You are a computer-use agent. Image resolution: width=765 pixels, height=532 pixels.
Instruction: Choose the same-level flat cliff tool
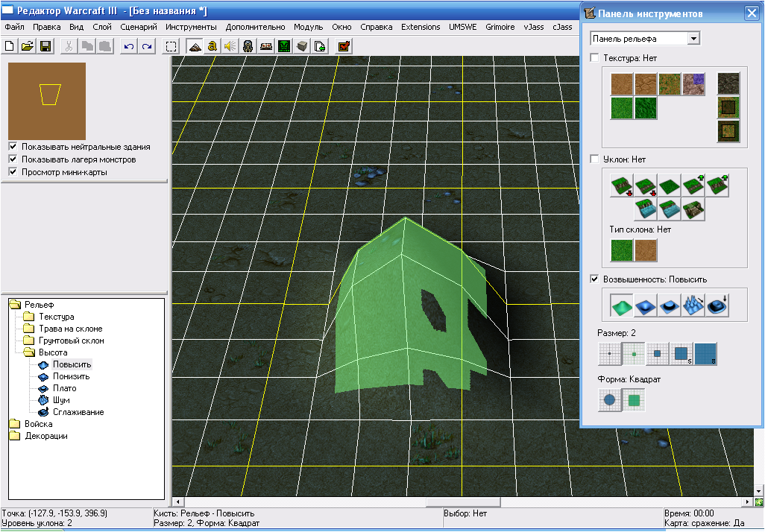pyautogui.click(x=669, y=186)
